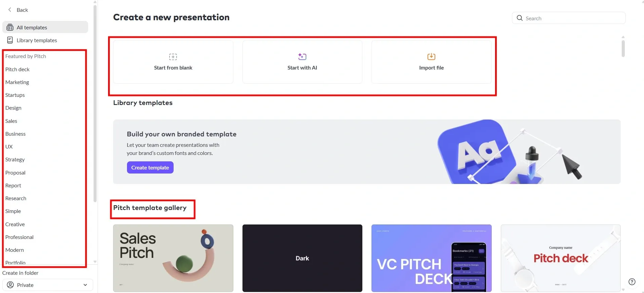The image size is (644, 293).
Task: Select the Pitch deck category
Action: click(x=18, y=69)
